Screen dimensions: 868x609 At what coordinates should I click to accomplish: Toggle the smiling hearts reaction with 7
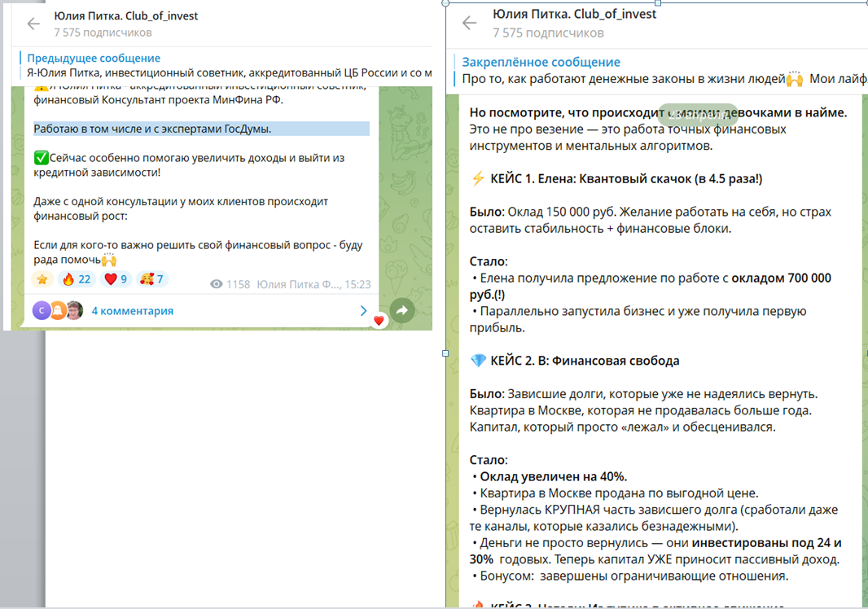click(151, 279)
